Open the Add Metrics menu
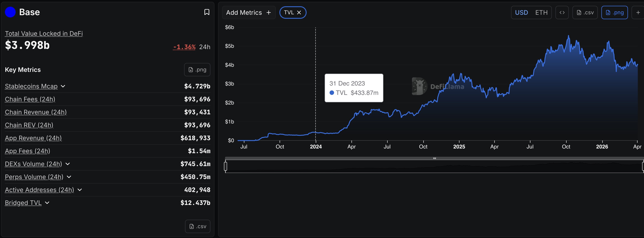 [x=249, y=12]
